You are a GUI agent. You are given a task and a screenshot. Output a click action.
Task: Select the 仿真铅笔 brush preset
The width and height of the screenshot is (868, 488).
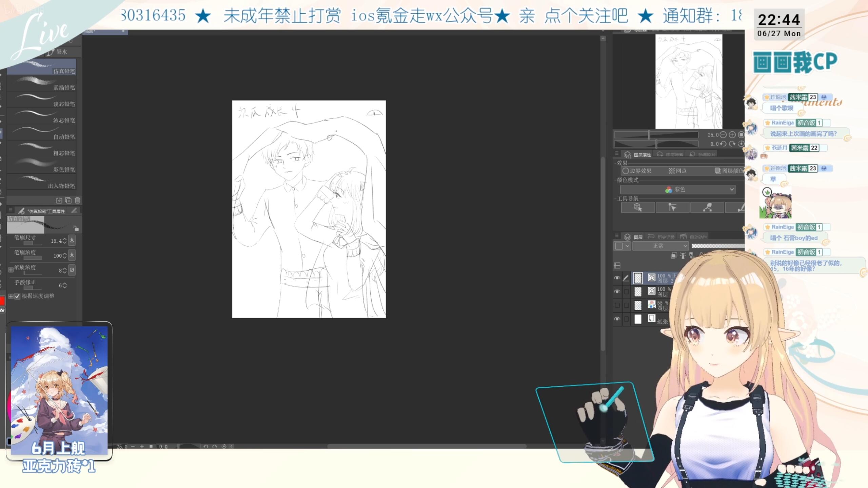coord(41,67)
